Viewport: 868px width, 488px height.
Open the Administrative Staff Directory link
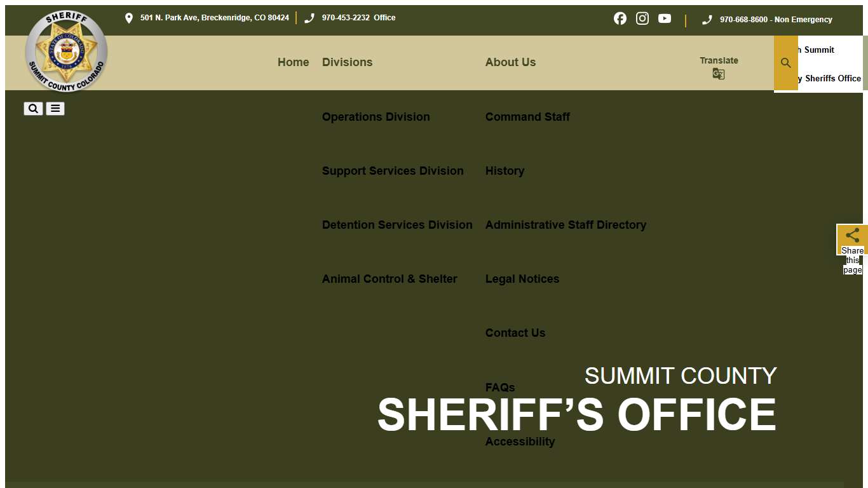[566, 224]
